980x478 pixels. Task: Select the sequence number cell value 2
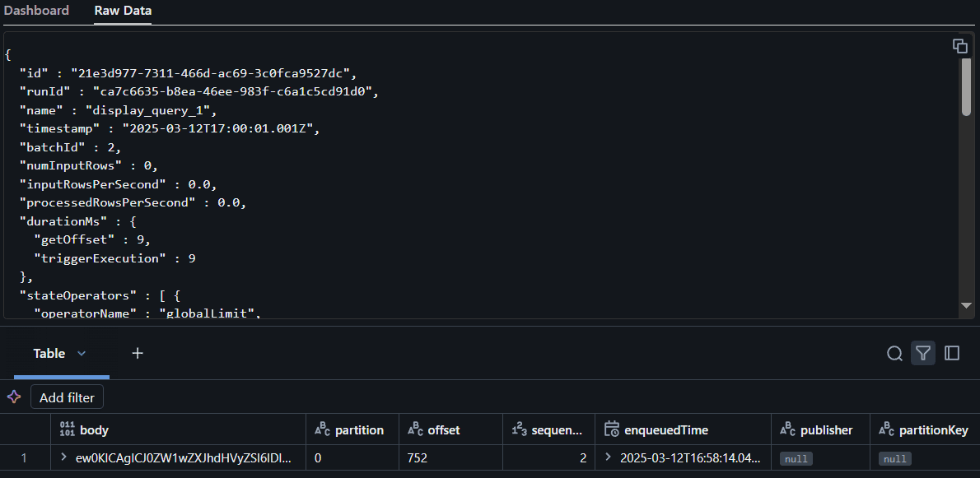(x=583, y=458)
